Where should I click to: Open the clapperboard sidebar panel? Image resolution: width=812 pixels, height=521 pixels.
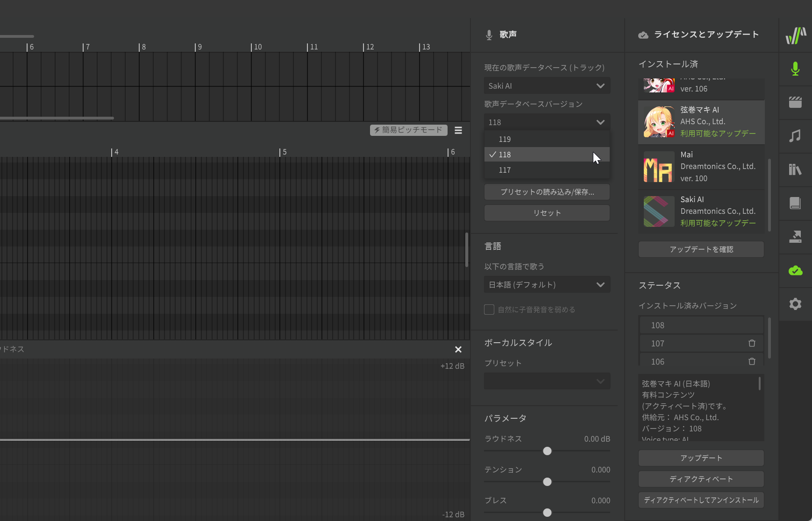click(x=795, y=102)
